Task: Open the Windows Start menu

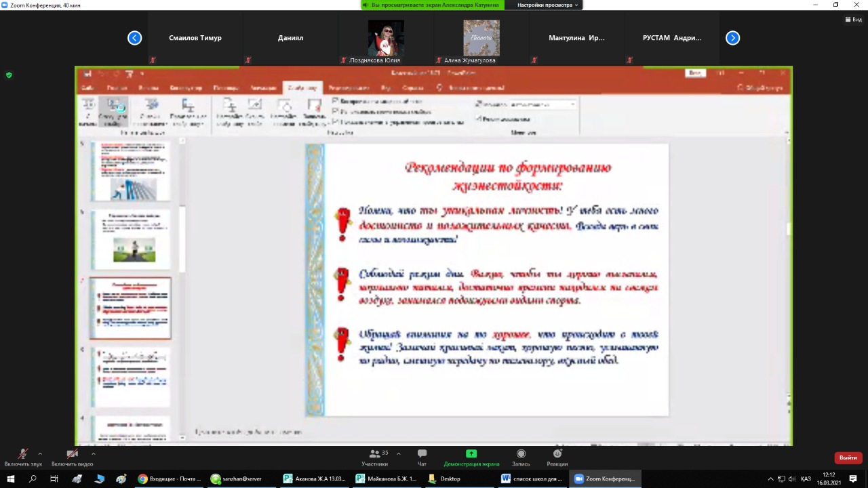Action: click(x=11, y=479)
